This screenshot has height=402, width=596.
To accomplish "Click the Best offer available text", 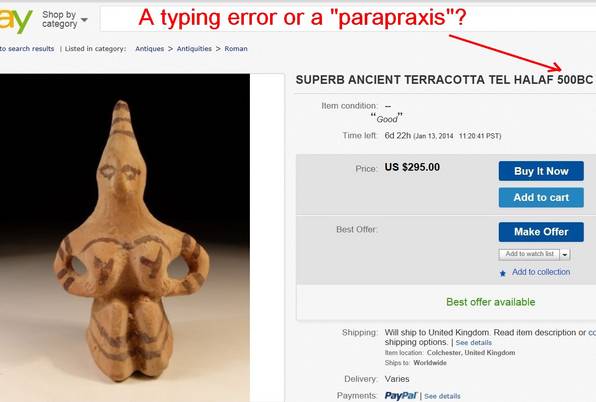I will tap(490, 302).
